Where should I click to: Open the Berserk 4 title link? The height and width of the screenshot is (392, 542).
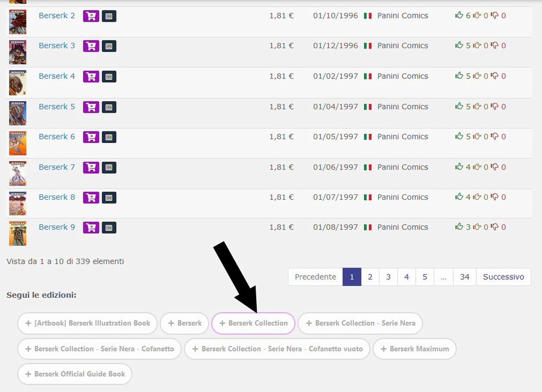(x=57, y=76)
